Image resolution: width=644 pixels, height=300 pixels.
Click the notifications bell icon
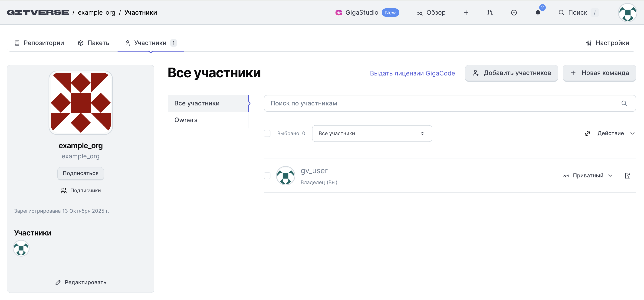pos(538,13)
